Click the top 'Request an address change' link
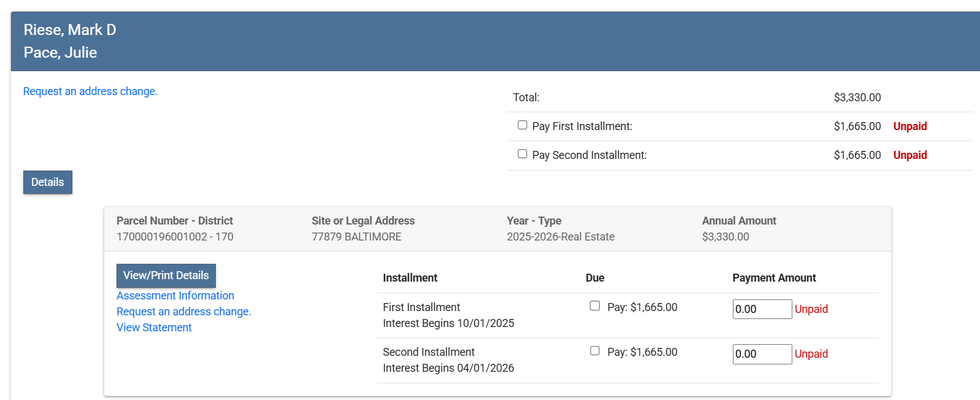This screenshot has height=400, width=980. (x=90, y=91)
